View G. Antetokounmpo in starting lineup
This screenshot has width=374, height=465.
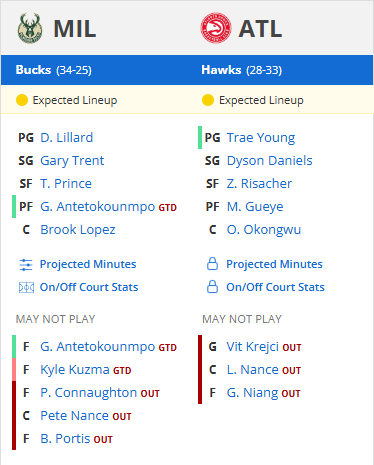click(x=98, y=207)
